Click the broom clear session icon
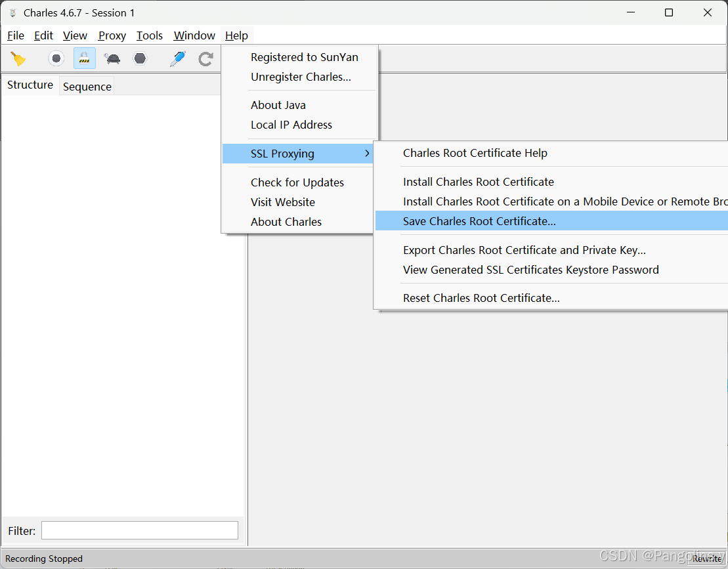 click(x=18, y=58)
